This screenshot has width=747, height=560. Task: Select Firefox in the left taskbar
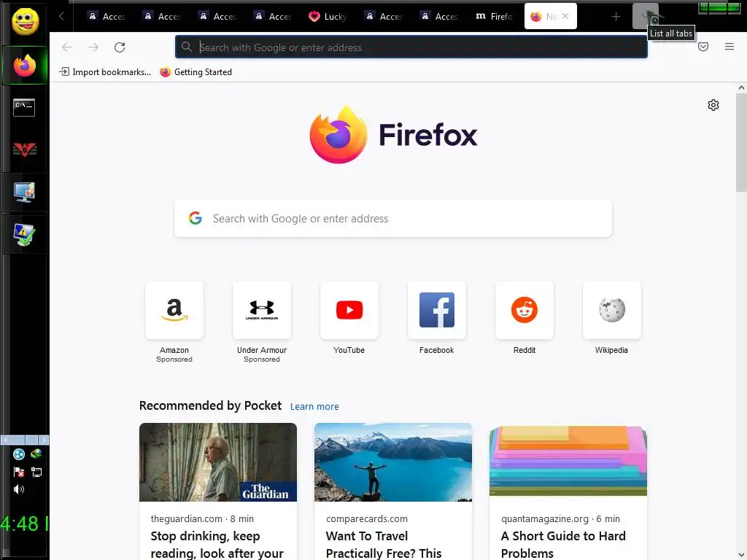click(25, 65)
